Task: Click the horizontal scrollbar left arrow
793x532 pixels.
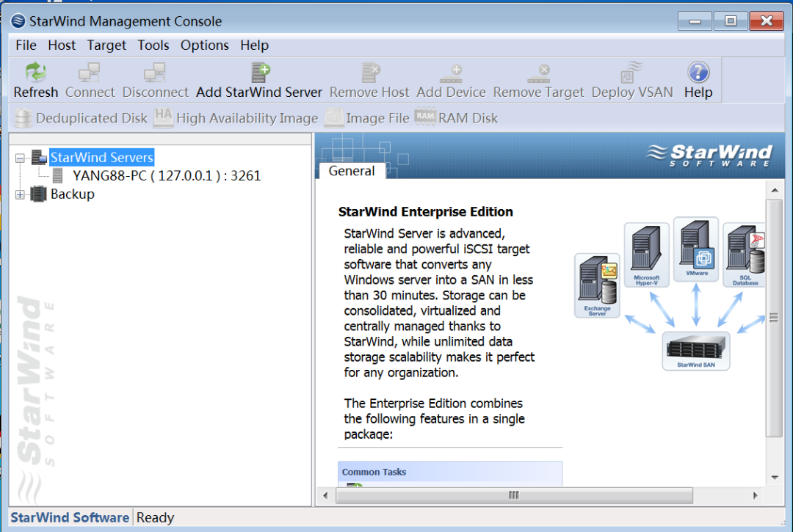Action: 325,495
